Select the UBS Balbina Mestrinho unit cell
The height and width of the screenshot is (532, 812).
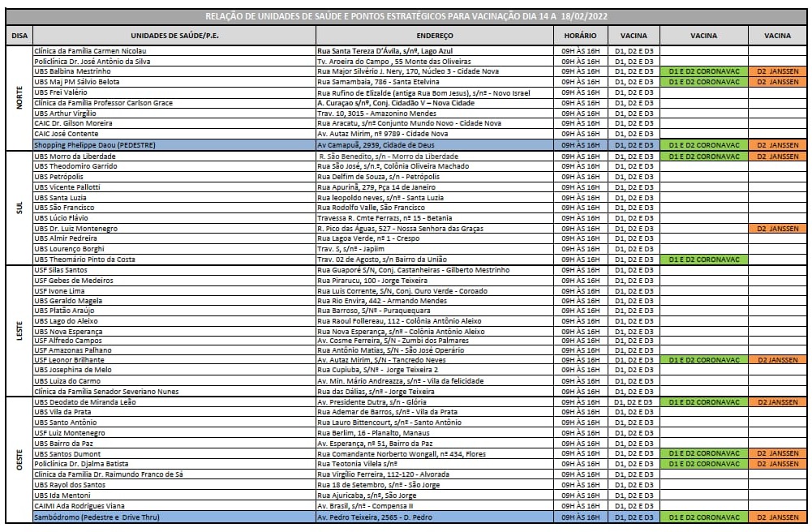pos(173,71)
